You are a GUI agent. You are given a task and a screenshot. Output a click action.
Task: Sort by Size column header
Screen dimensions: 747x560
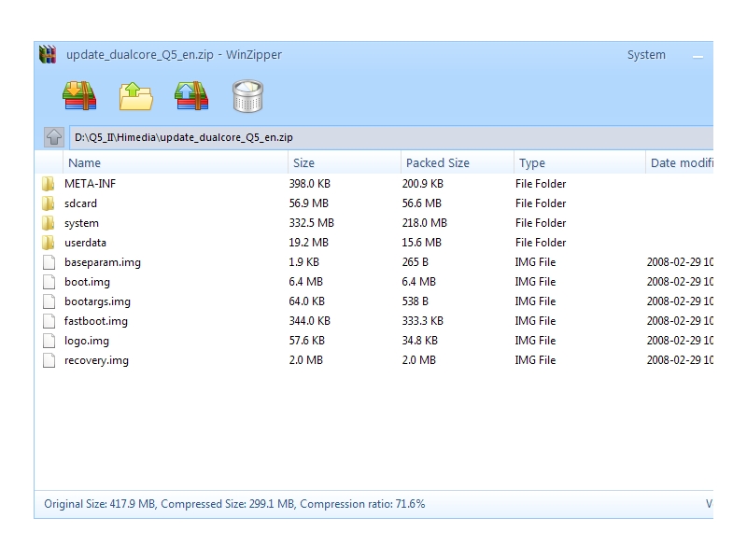coord(345,162)
